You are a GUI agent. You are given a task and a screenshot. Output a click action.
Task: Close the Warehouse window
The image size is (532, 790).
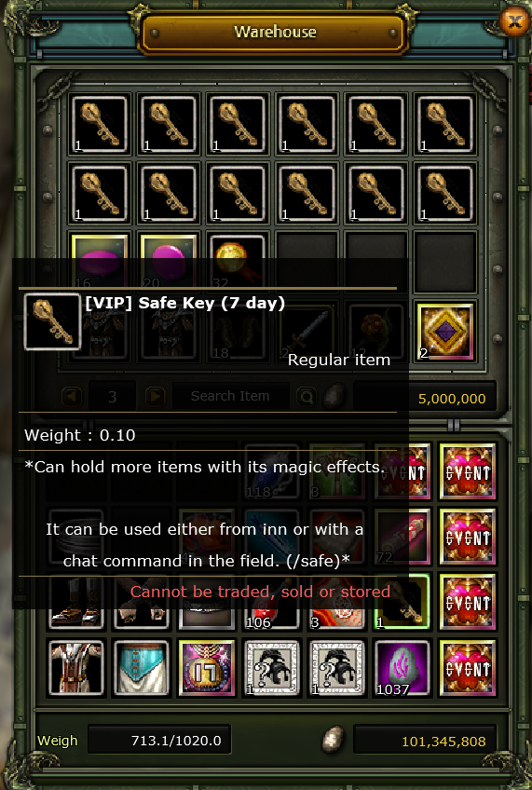[514, 21]
